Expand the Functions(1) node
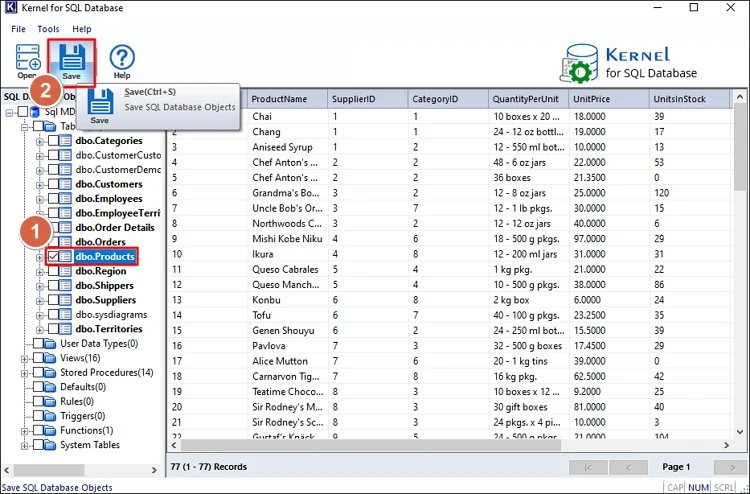Image resolution: width=750 pixels, height=494 pixels. (x=25, y=431)
